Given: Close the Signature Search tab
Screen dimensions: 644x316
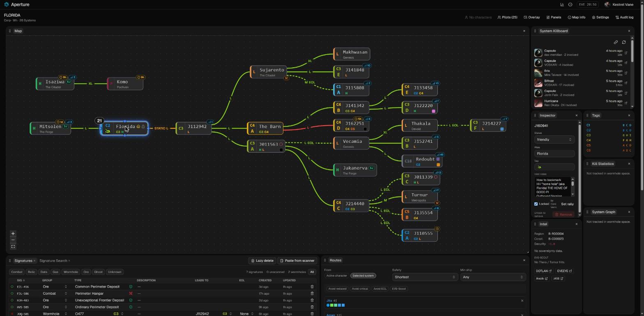Looking at the screenshot, I should pyautogui.click(x=69, y=261).
